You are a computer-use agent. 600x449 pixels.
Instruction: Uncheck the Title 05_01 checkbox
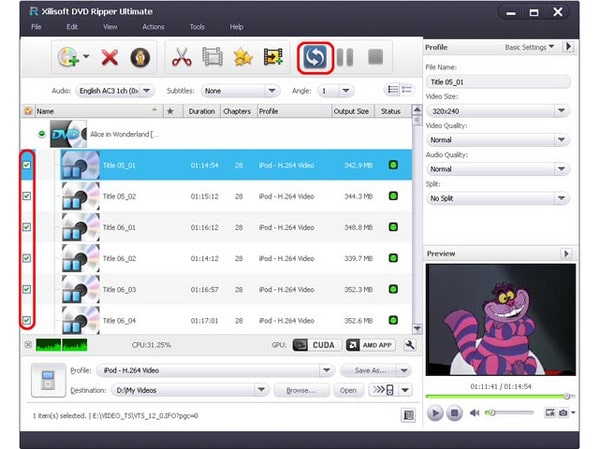tap(27, 165)
